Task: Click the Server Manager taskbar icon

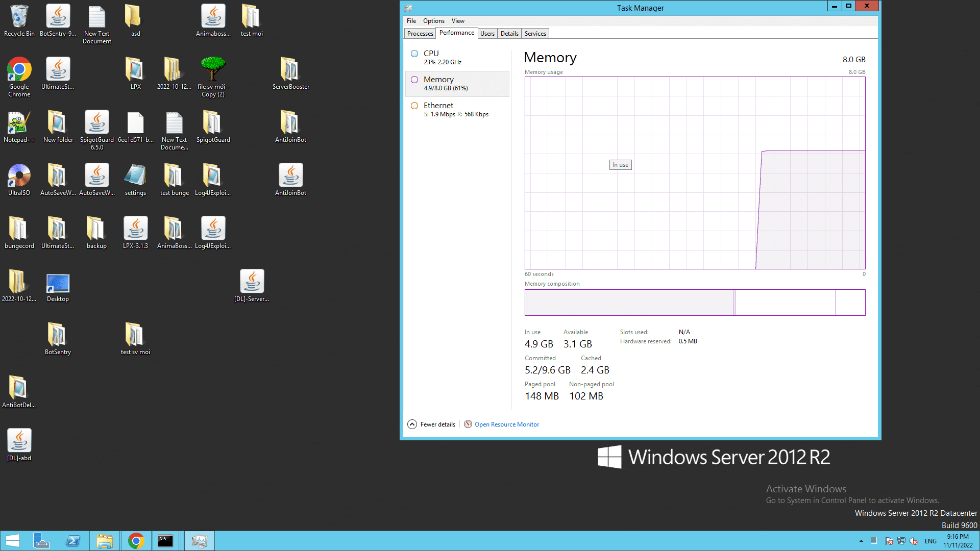Action: pos(41,541)
